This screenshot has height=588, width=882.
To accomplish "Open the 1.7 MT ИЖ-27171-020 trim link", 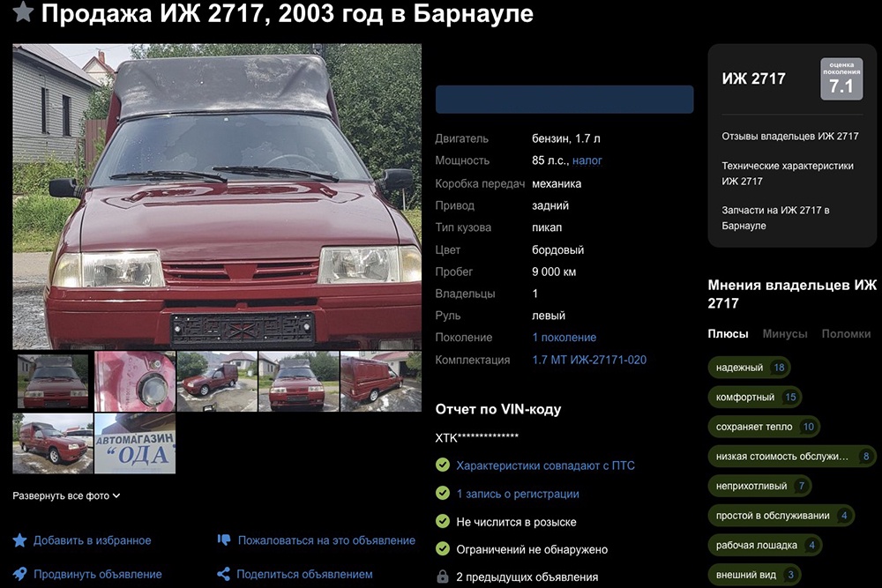I will tap(588, 360).
